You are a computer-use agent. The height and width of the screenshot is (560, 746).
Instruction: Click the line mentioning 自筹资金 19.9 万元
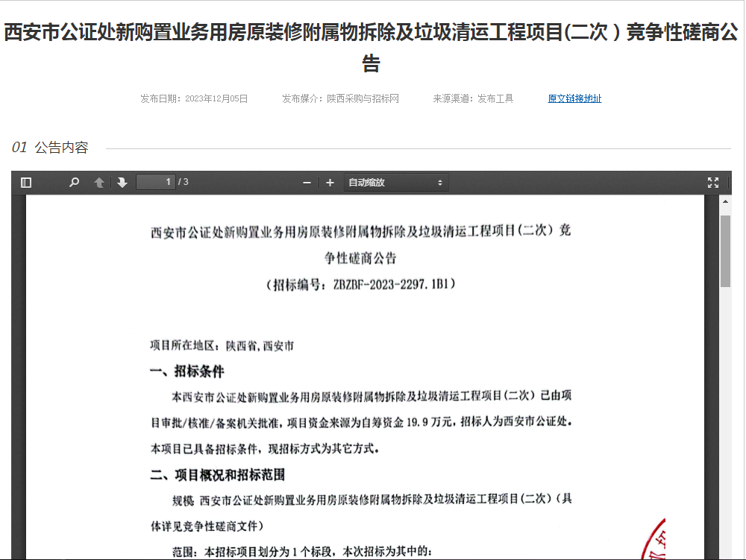(x=361, y=422)
